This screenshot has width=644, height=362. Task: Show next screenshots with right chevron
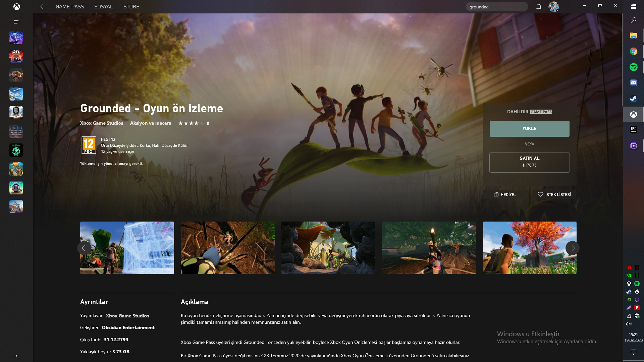pyautogui.click(x=573, y=248)
